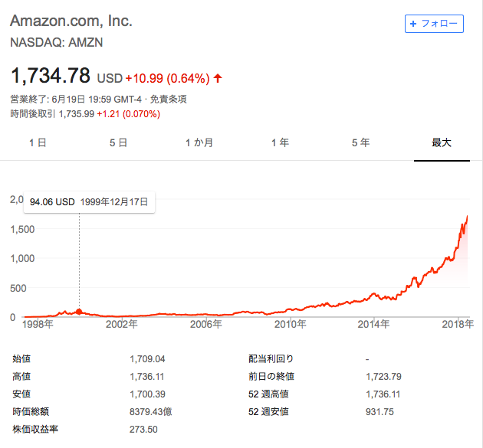Click the red up-arrow price change icon
The height and width of the screenshot is (448, 483).
point(218,78)
